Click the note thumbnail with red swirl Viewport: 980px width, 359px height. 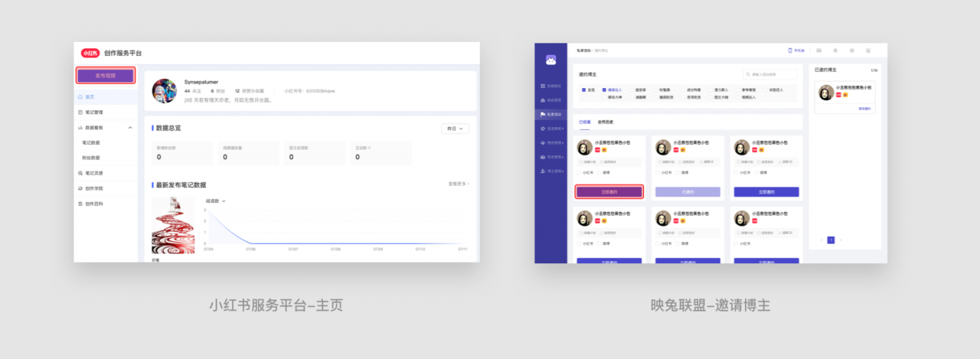click(173, 225)
